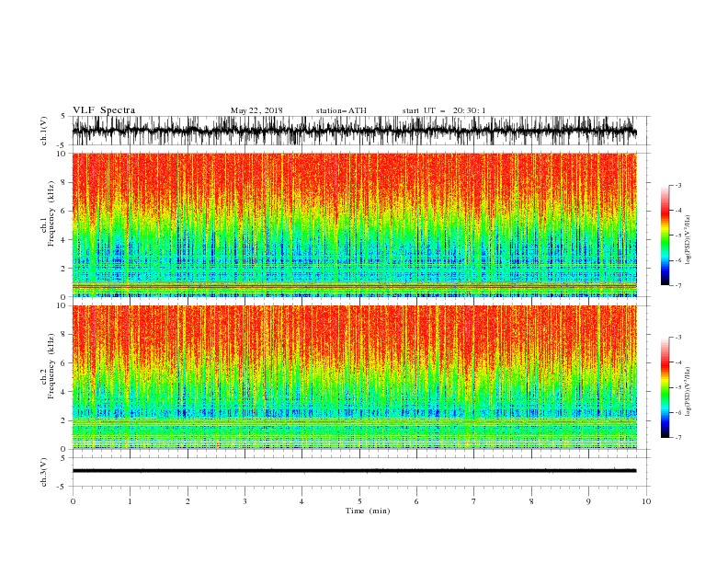Click inside the ch.1 spectrogram panel
The image size is (728, 563).
[x=354, y=224]
